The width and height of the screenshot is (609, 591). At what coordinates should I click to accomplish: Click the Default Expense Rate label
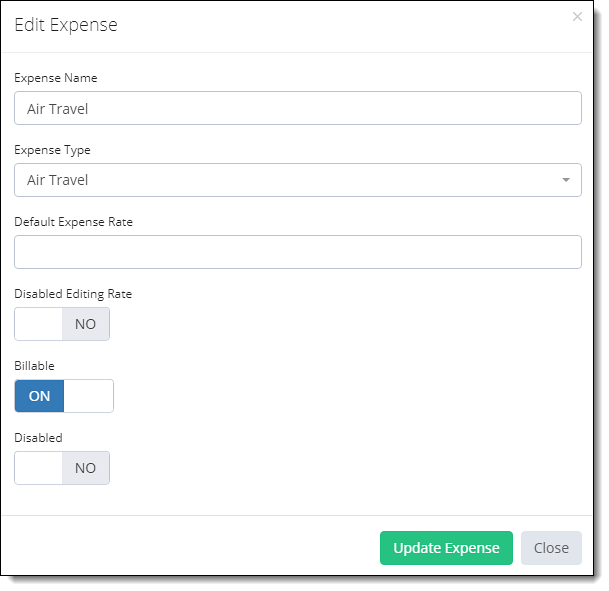pyautogui.click(x=73, y=222)
